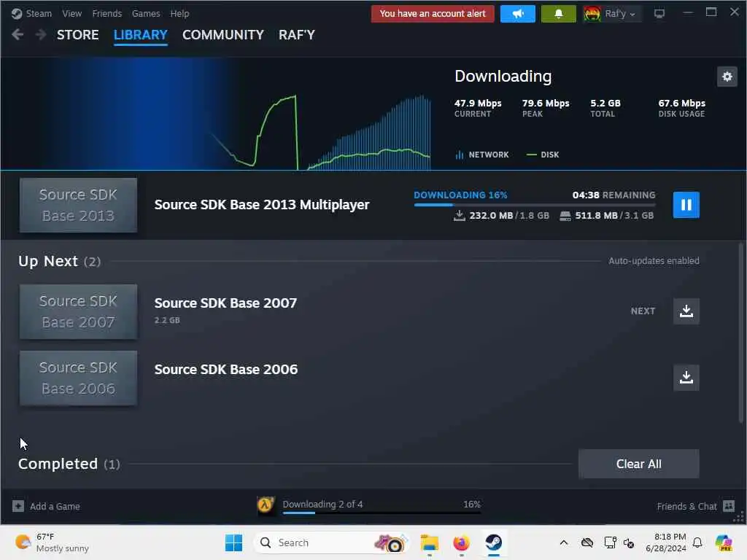Open the Windows Start menu
Screen dimensions: 747x560
233,542
